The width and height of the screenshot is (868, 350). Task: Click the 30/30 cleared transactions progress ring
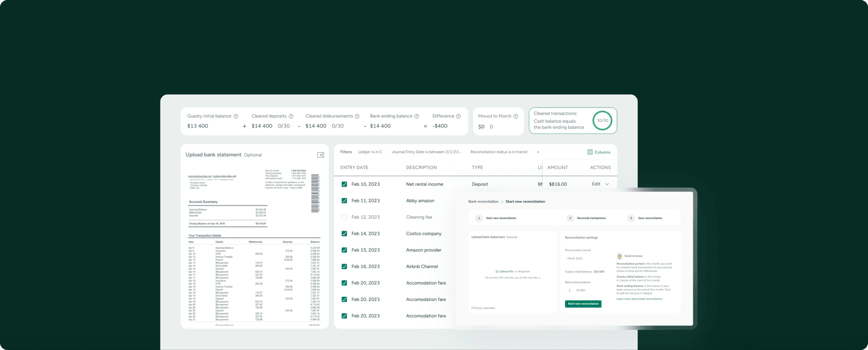602,121
